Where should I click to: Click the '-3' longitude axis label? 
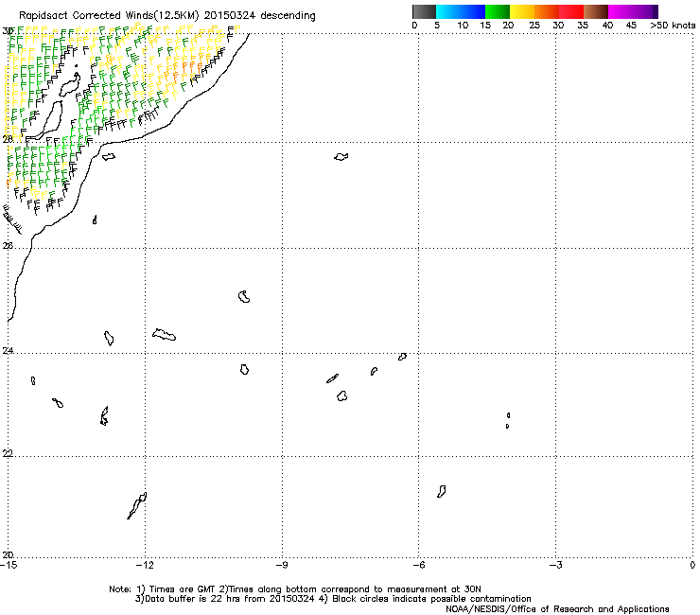click(x=555, y=566)
